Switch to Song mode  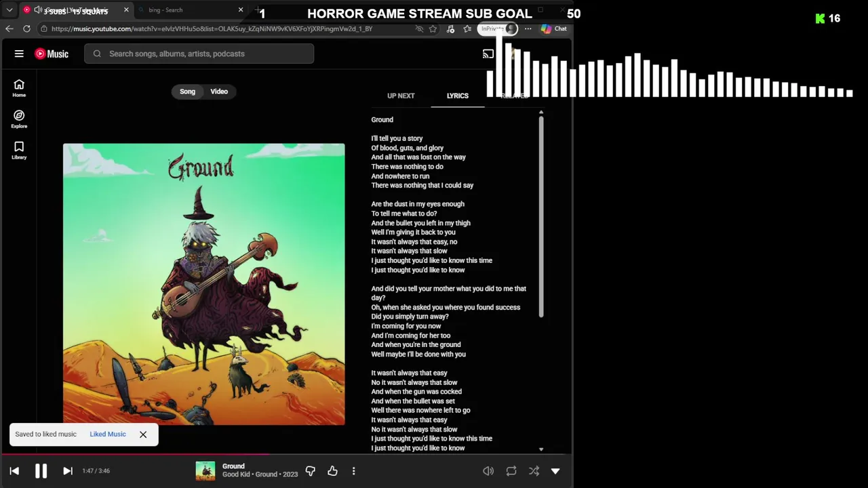coord(188,91)
